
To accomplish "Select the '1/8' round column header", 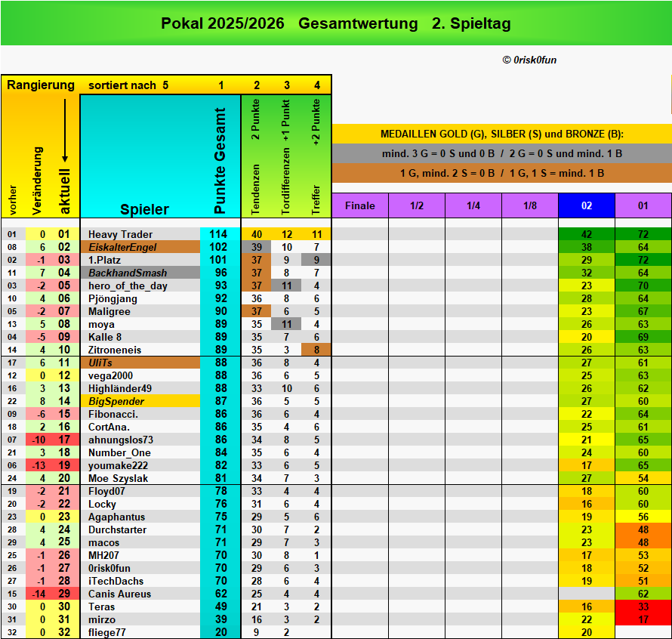I will click(x=529, y=205).
